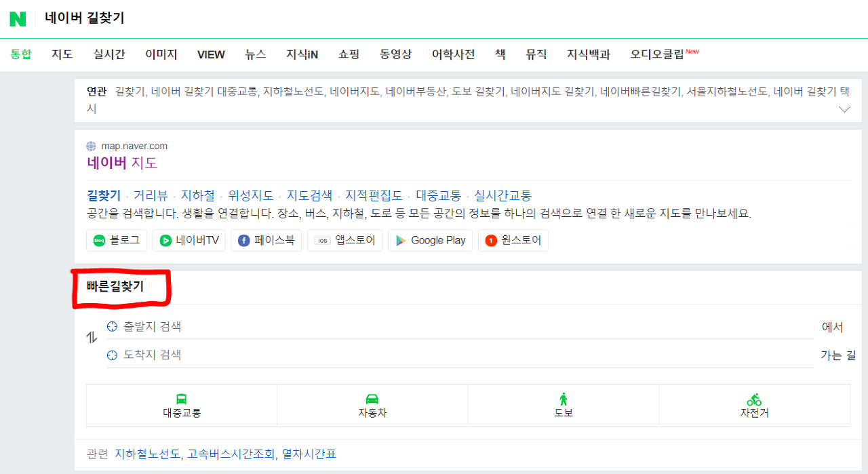Open related link 지하철노선도 at bottom
The height and width of the screenshot is (474, 868).
(x=149, y=454)
